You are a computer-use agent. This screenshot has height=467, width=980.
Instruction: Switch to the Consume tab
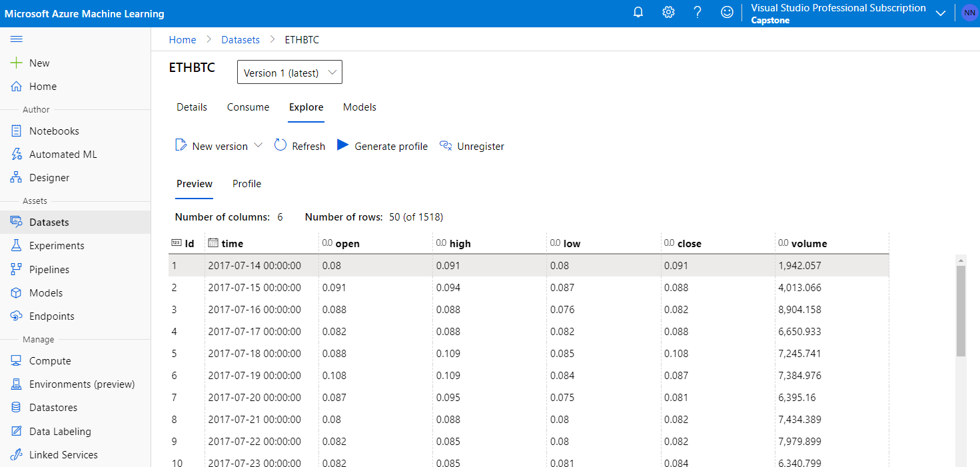pos(248,107)
